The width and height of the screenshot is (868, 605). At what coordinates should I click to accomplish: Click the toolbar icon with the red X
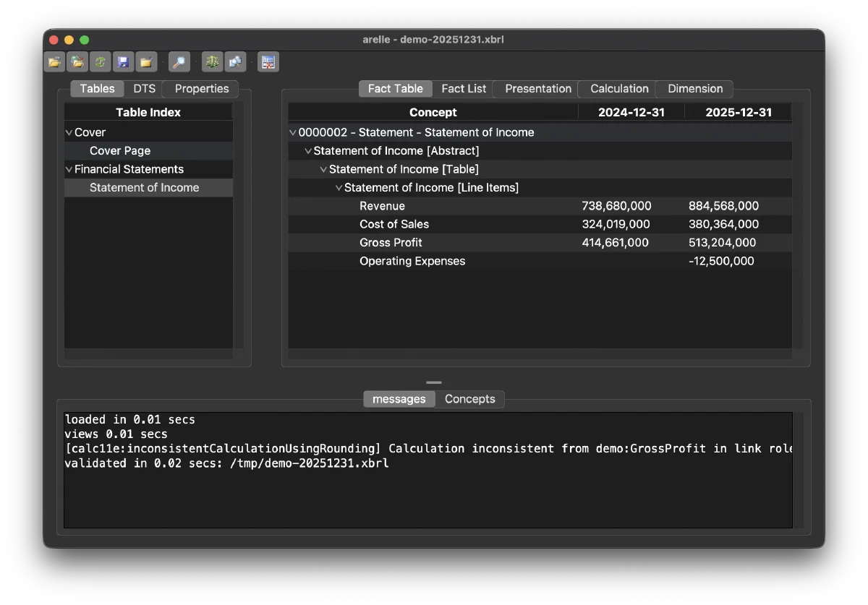268,62
